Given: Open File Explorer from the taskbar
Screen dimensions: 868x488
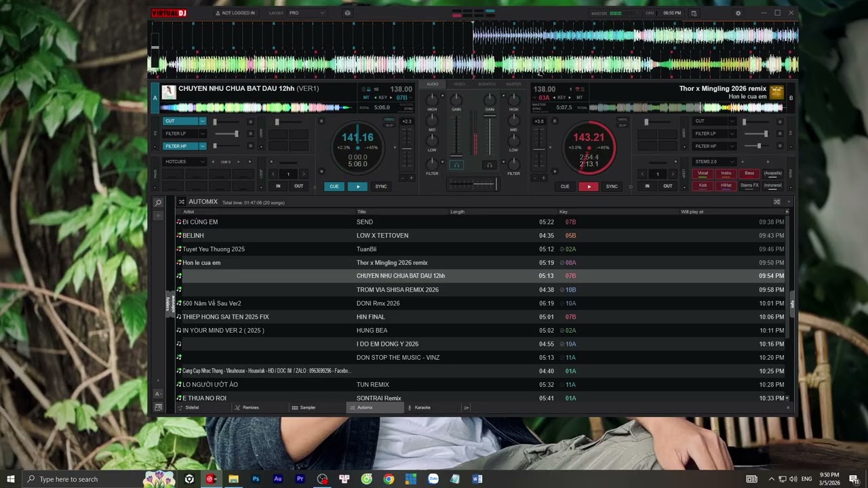Looking at the screenshot, I should (x=233, y=479).
